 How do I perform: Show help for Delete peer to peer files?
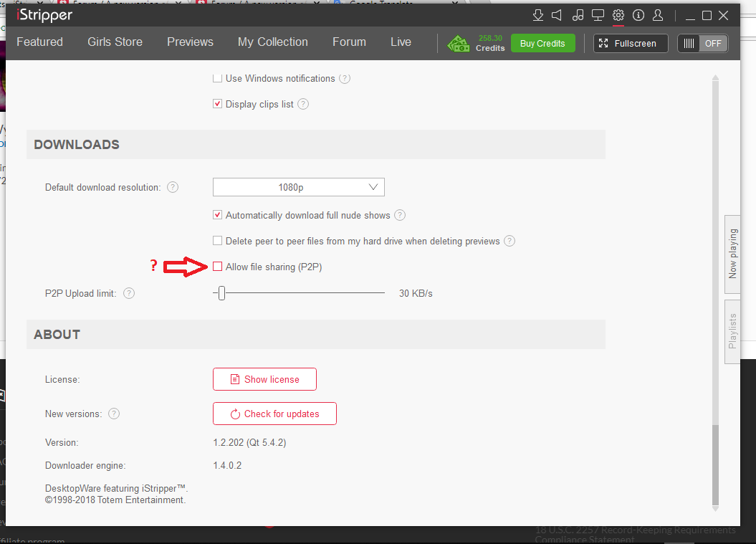click(509, 241)
